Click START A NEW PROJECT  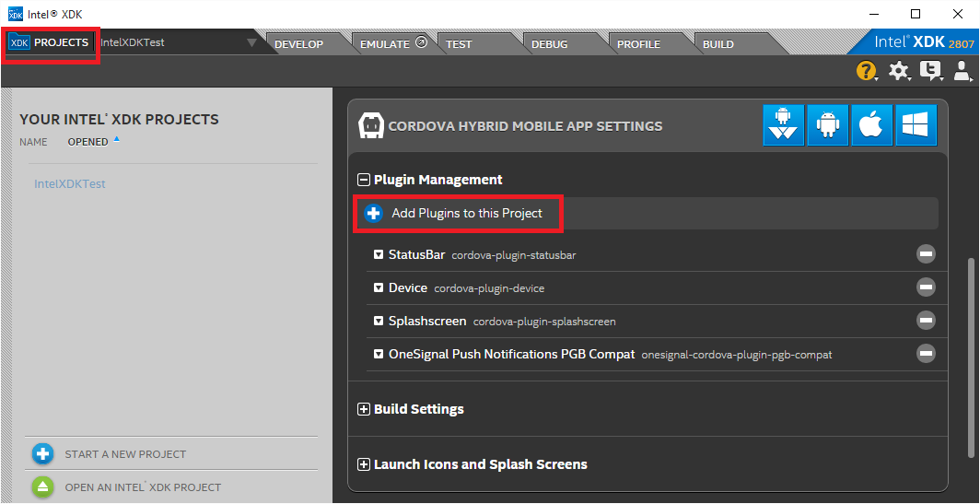pyautogui.click(x=125, y=454)
